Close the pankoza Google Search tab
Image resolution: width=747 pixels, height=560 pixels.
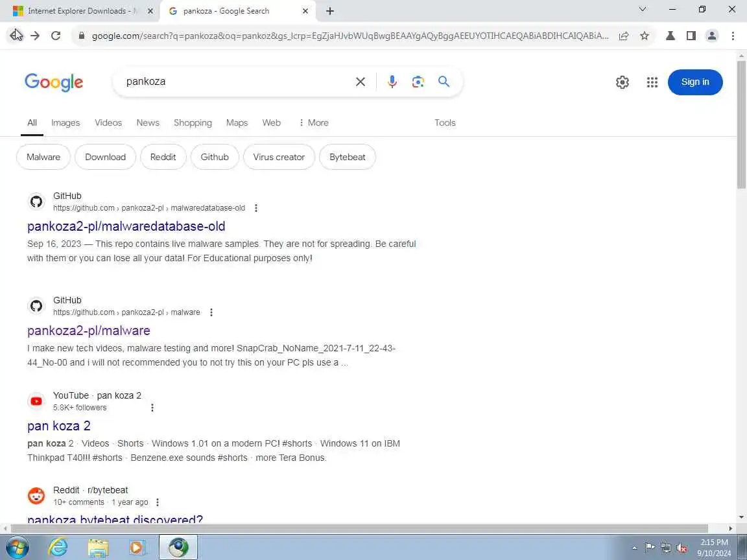tap(305, 11)
